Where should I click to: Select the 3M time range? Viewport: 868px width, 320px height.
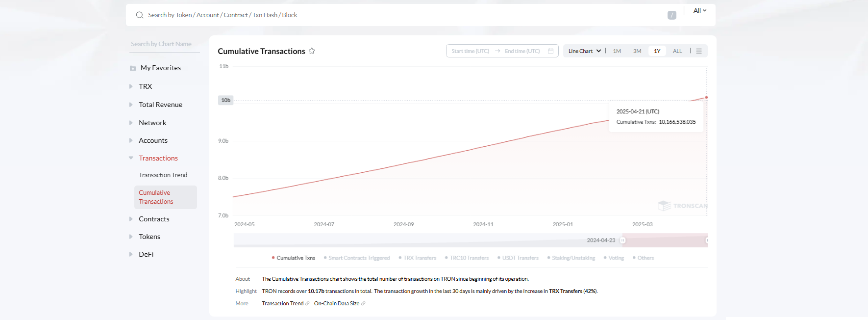(x=637, y=51)
